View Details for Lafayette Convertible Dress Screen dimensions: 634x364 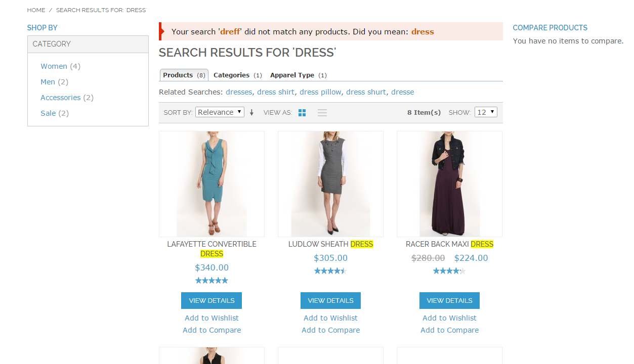[212, 300]
